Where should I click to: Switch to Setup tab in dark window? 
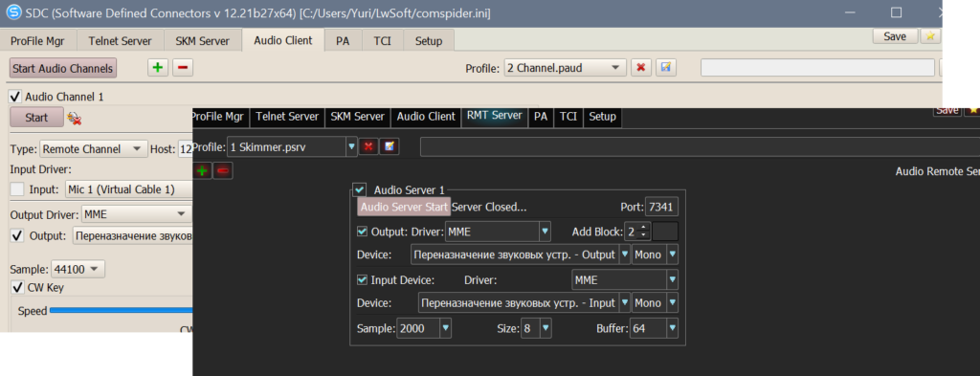click(x=603, y=117)
